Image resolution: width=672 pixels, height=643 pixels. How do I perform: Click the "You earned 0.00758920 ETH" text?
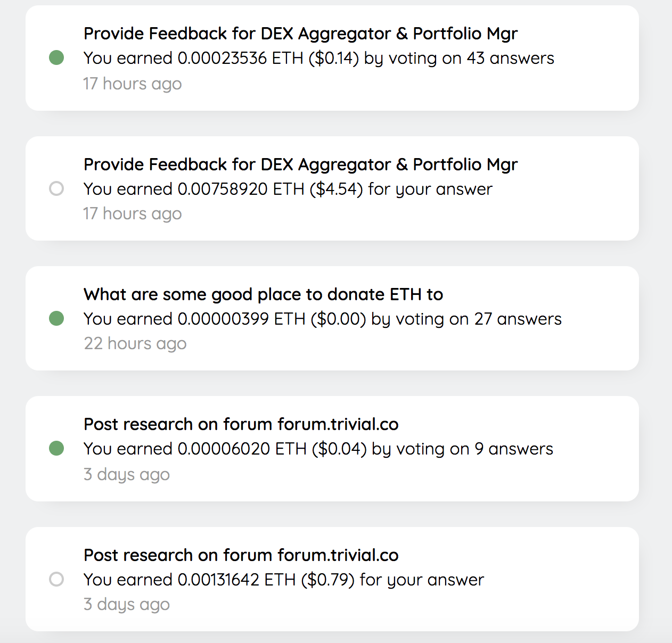[x=288, y=189]
